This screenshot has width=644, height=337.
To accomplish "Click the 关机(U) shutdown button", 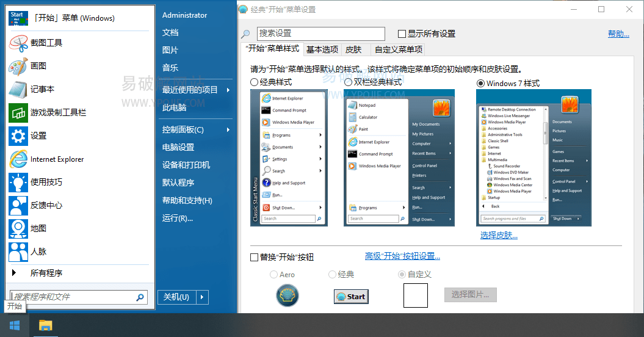I will [x=176, y=297].
